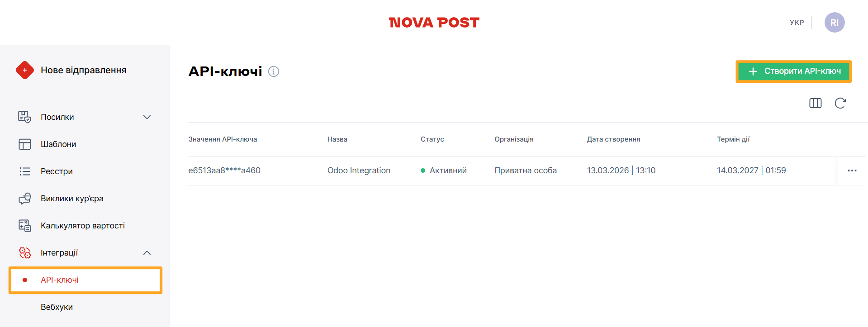Viewport: 868px width, 327px height.
Task: Click the Організація column header
Action: (x=514, y=139)
